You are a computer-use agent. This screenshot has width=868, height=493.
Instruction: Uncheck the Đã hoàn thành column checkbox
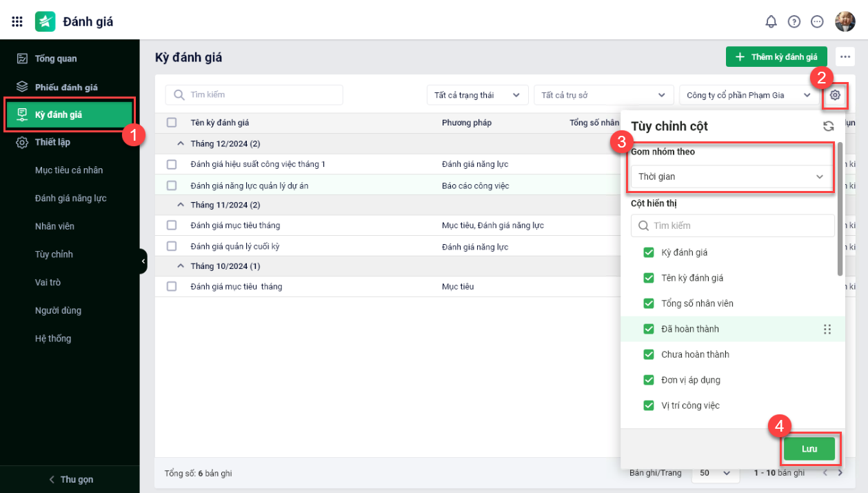[x=649, y=329]
